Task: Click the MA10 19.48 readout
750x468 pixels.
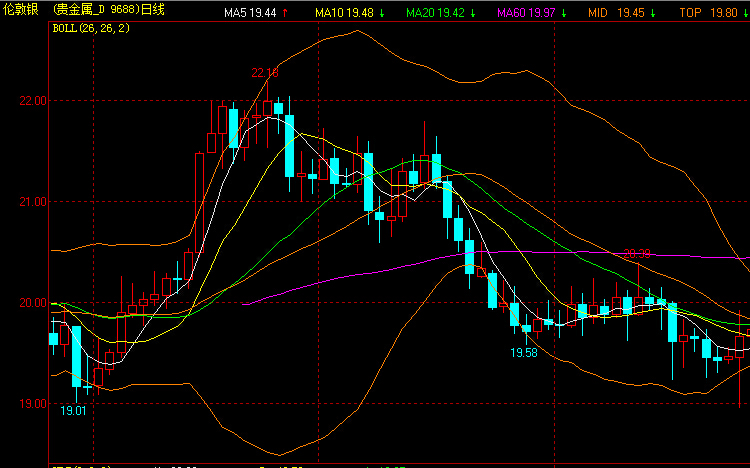Action: tap(344, 13)
